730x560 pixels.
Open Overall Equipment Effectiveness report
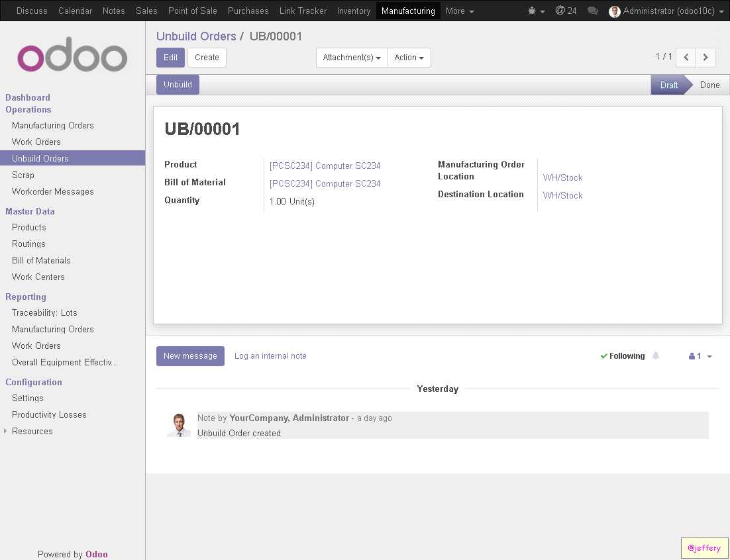pos(65,362)
